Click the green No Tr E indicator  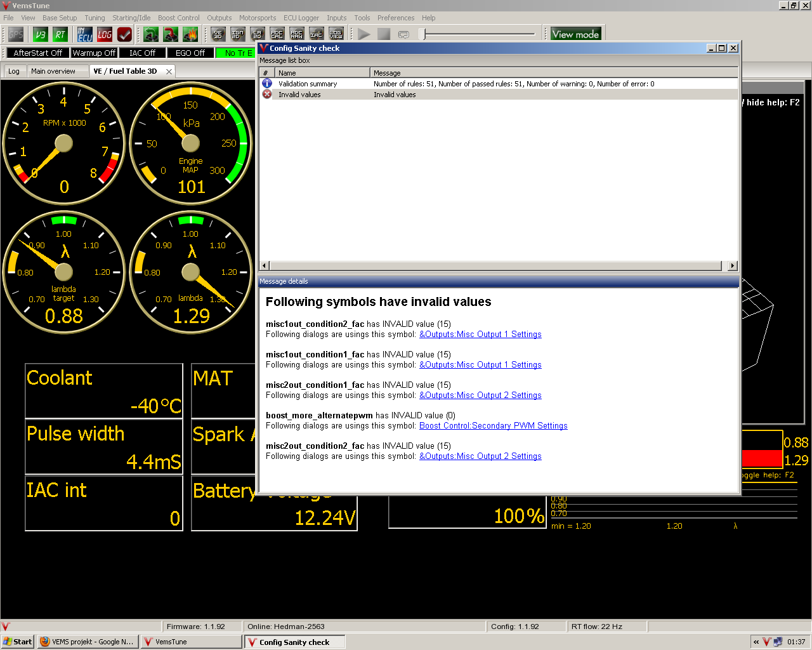click(x=236, y=53)
